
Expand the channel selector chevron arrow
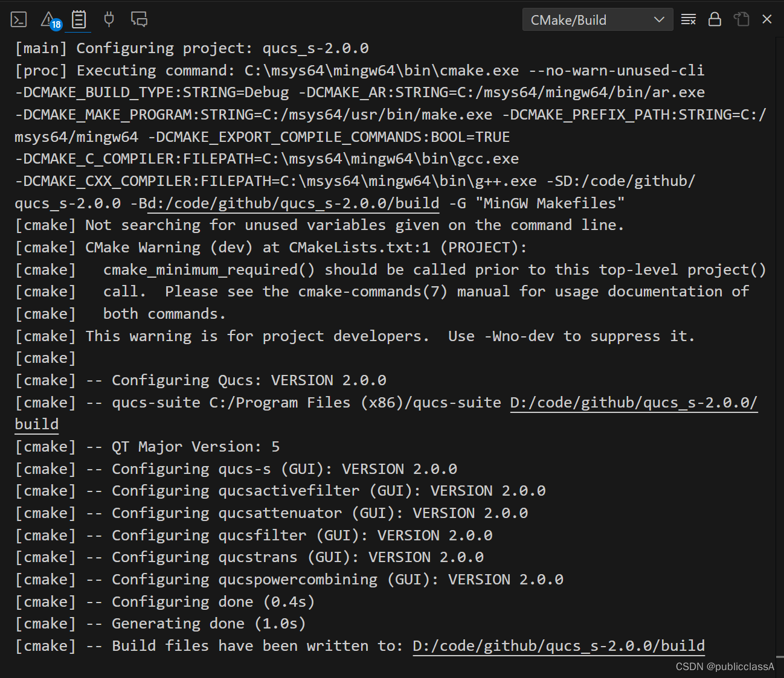(659, 20)
